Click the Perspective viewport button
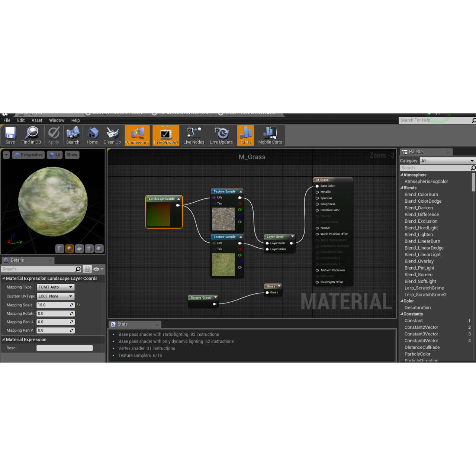 (x=28, y=155)
